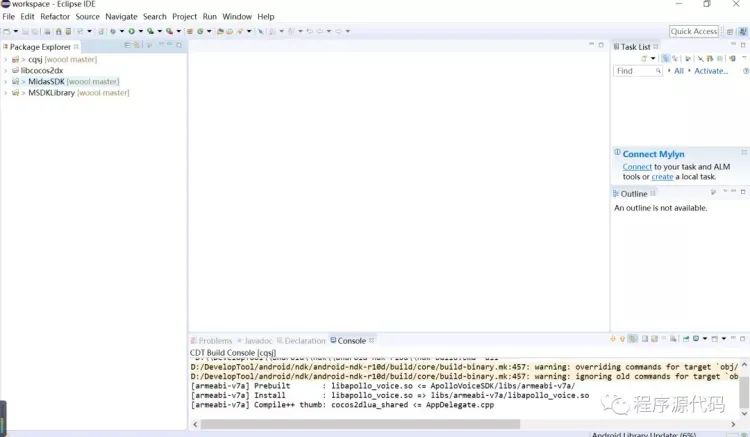
Task: Switch to the Declaration tab
Action: (x=301, y=340)
